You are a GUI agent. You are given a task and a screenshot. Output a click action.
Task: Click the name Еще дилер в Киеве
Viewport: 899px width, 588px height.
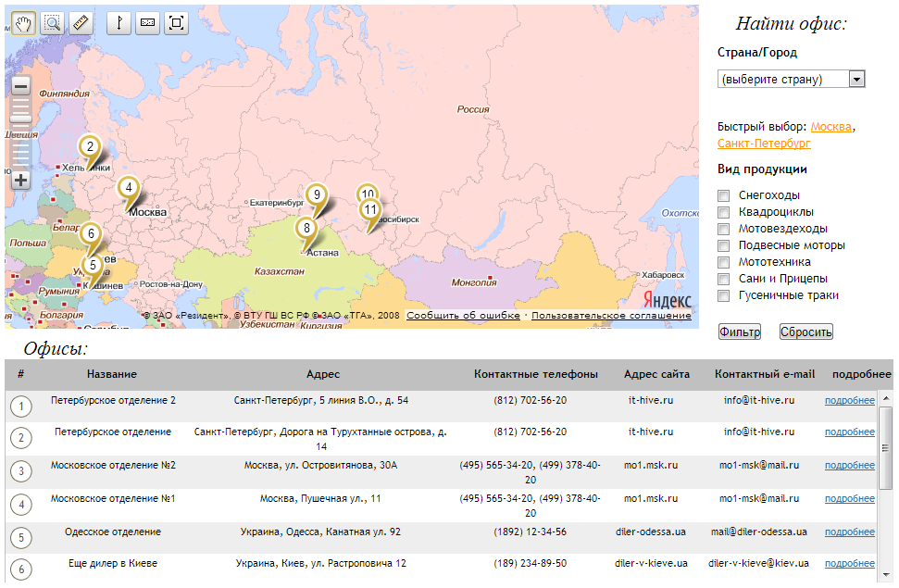coord(113,563)
